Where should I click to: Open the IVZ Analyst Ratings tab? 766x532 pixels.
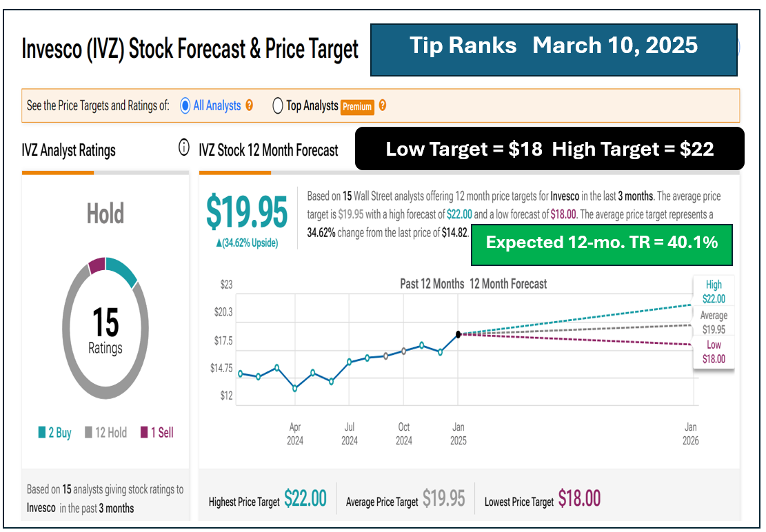coord(69,150)
